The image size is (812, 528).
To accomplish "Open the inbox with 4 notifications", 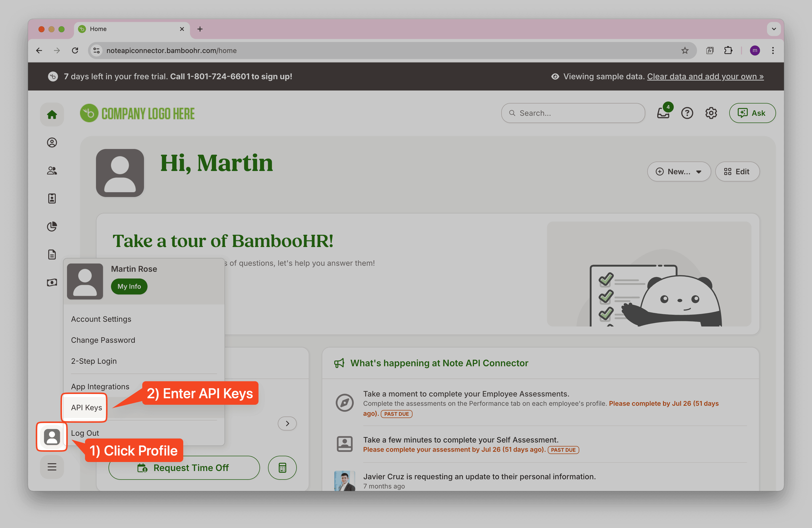I will (663, 112).
